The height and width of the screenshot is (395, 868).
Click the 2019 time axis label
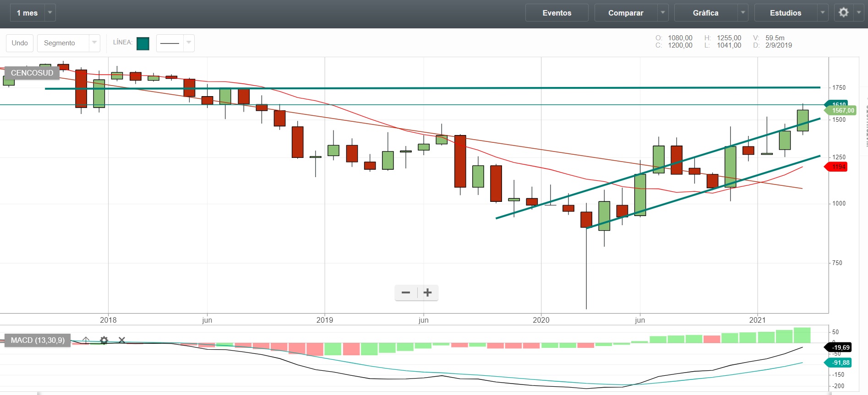[325, 320]
